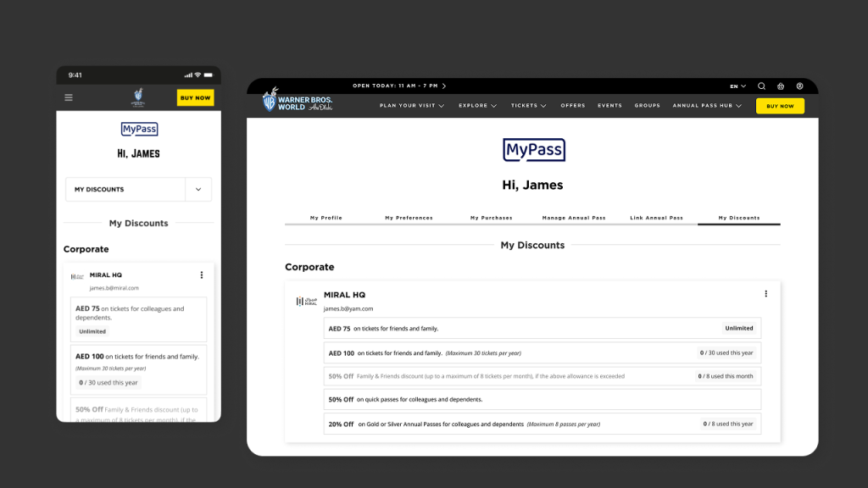Open the OPEN TODAY 11 AM - 7 PM link
This screenshot has height=488, width=868.
point(395,86)
